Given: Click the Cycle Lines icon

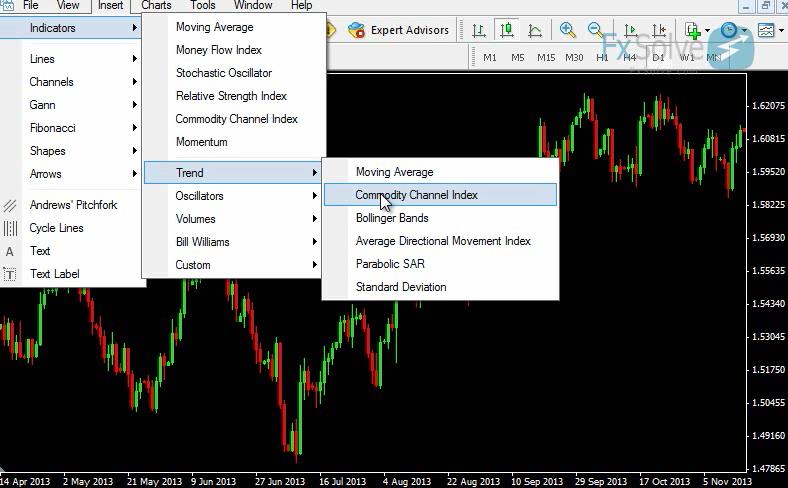Looking at the screenshot, I should pyautogui.click(x=10, y=228).
